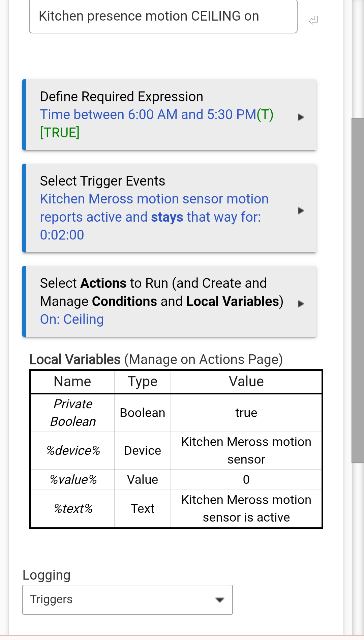Expand the Select Trigger Events arrow
The image size is (364, 640).
point(301,211)
